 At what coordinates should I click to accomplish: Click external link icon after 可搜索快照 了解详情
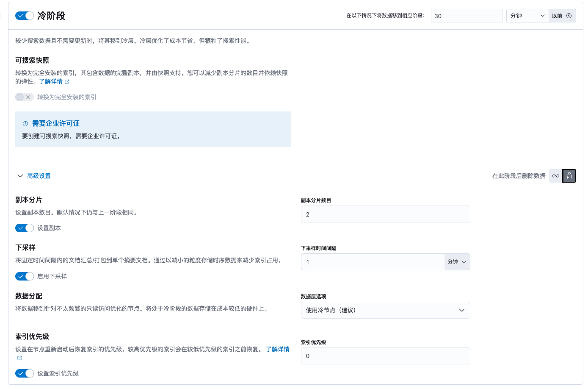(x=67, y=82)
